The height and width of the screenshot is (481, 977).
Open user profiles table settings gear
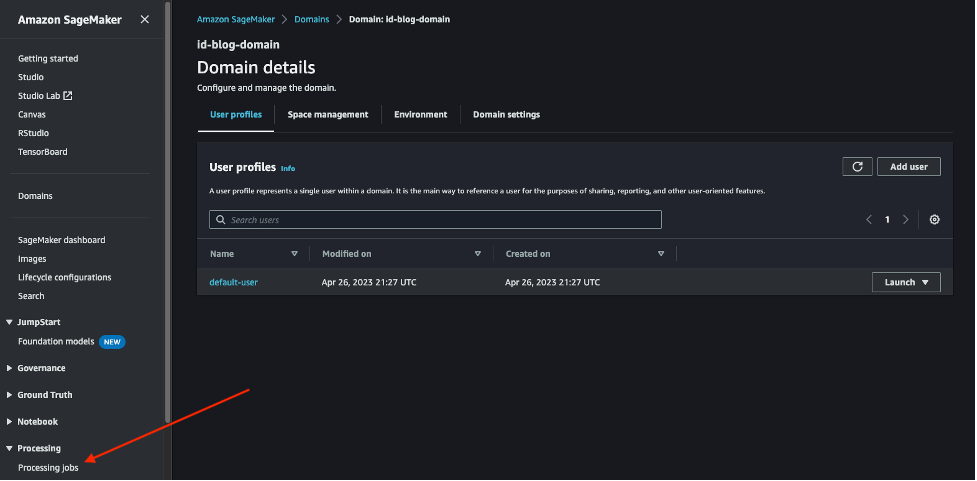(934, 219)
